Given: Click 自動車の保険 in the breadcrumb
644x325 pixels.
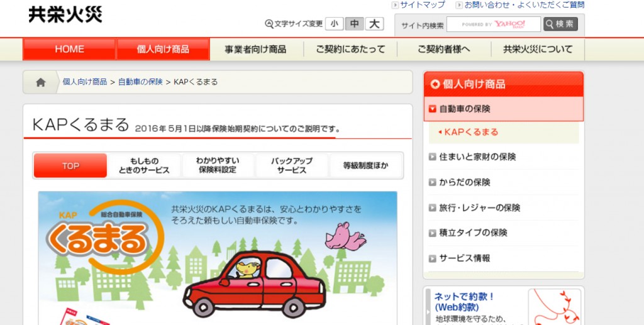Looking at the screenshot, I should pos(140,82).
